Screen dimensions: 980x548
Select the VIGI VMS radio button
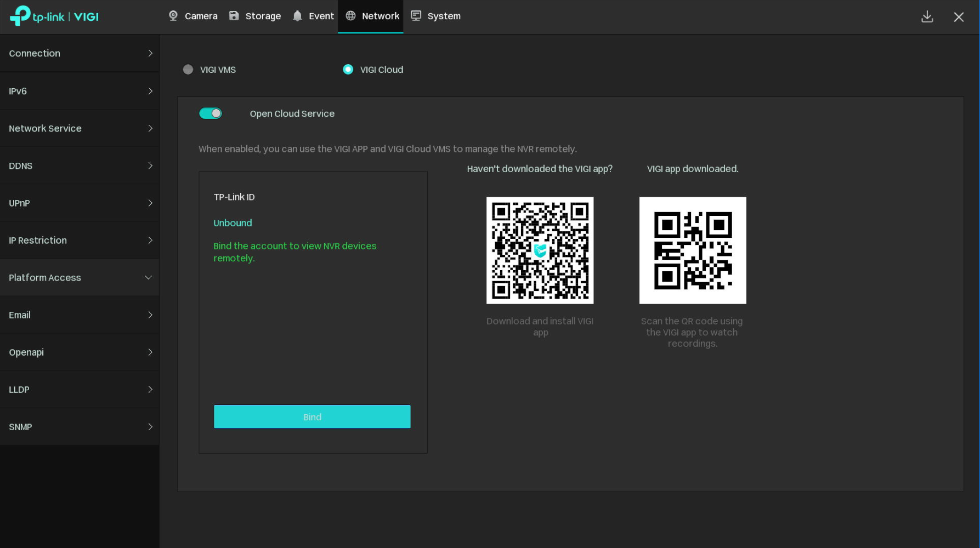(x=188, y=70)
